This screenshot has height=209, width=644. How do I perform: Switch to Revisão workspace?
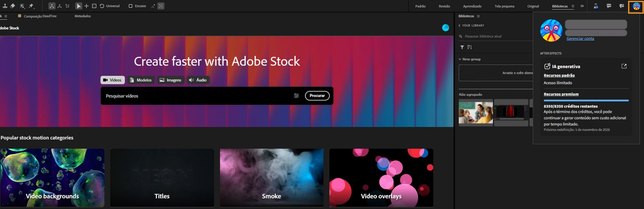pos(444,6)
